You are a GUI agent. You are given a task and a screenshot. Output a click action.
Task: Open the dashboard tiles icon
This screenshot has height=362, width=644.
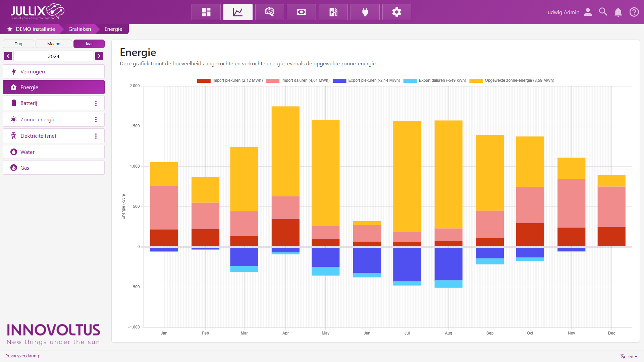206,12
